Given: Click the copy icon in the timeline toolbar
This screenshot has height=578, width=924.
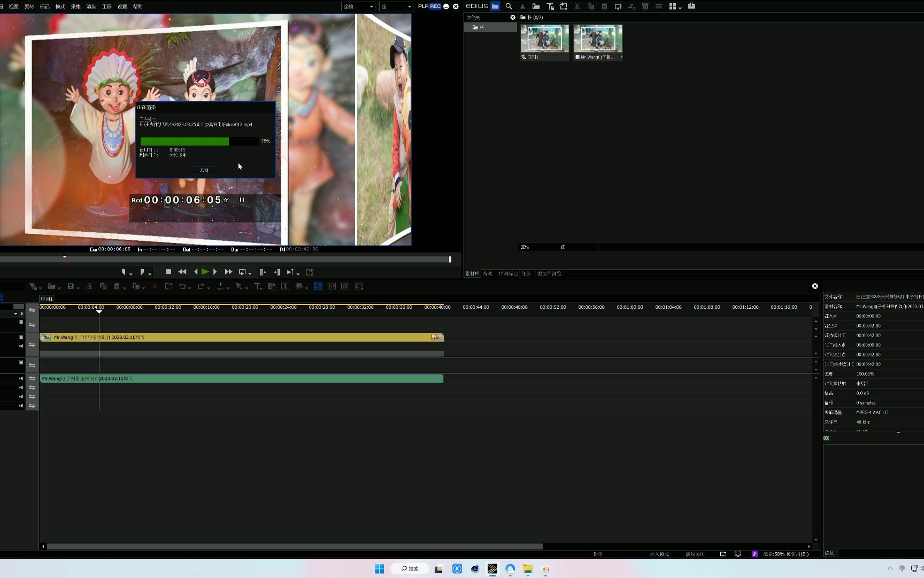Looking at the screenshot, I should [x=103, y=286].
